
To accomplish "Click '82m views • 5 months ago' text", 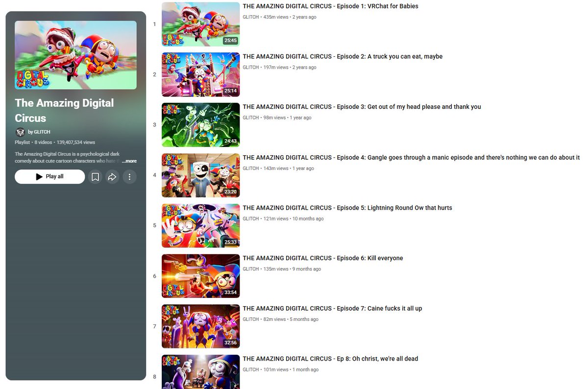I will click(x=291, y=319).
